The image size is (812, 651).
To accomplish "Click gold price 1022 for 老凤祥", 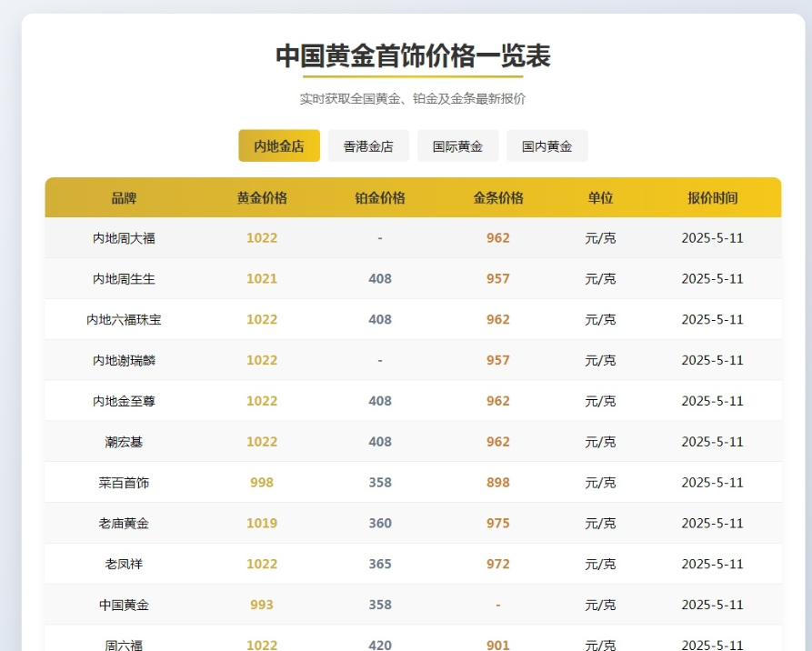I will point(262,564).
